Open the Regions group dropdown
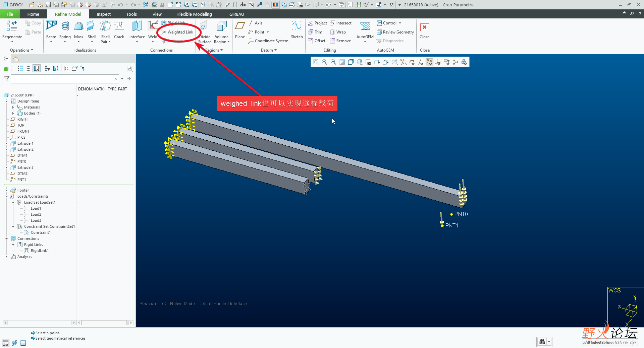The image size is (644, 348). [x=214, y=50]
